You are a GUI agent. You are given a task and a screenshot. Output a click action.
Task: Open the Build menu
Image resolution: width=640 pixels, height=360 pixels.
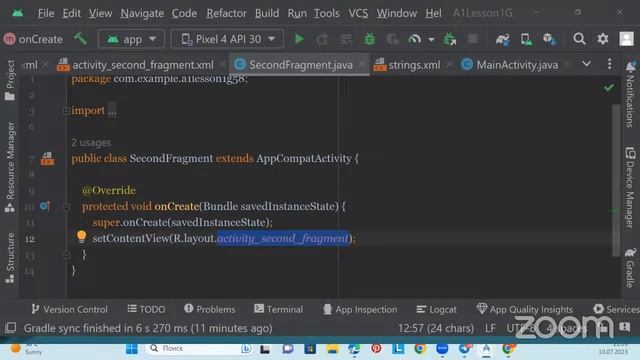267,13
